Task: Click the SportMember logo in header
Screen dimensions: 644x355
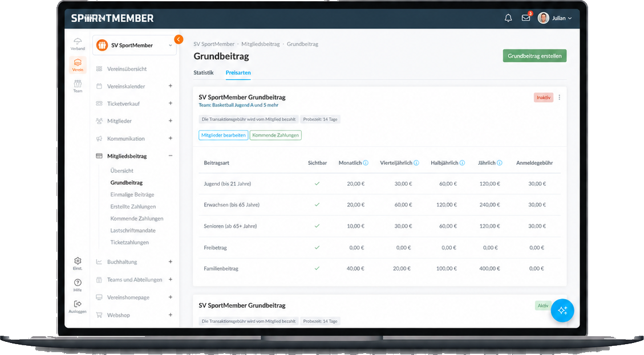Action: click(112, 18)
